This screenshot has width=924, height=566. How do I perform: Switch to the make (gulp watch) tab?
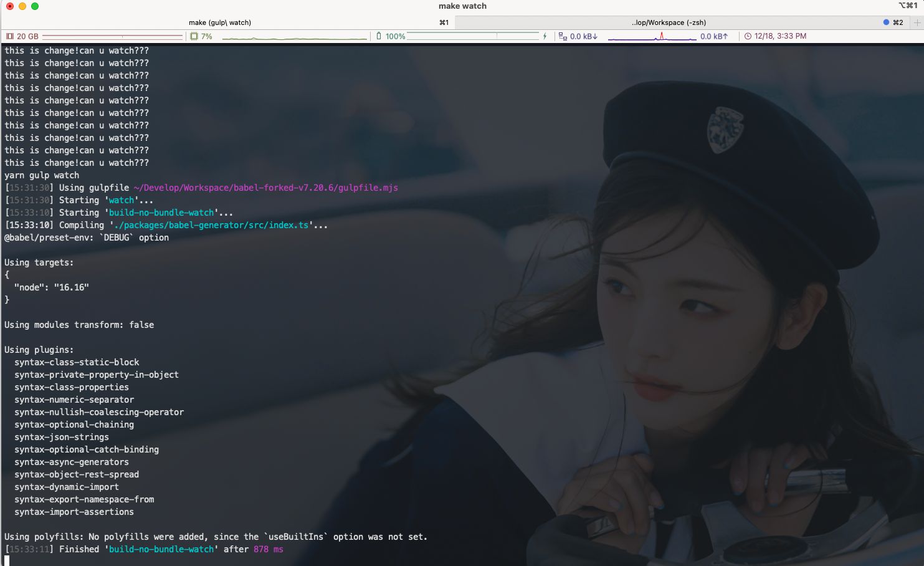(x=228, y=22)
